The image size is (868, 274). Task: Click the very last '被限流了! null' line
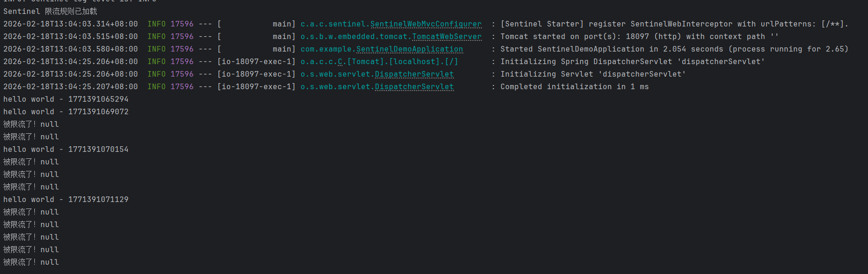click(31, 262)
